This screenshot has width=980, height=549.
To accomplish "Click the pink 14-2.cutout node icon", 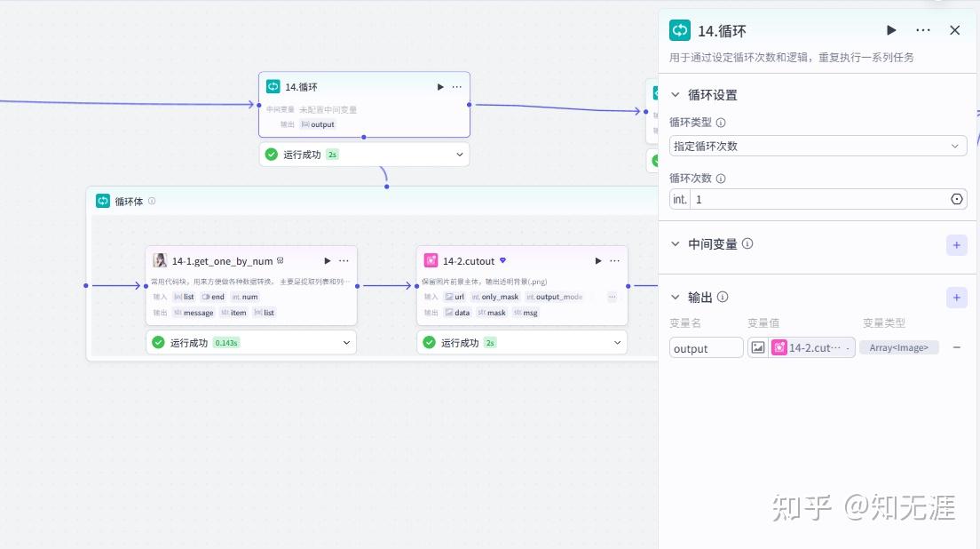I will click(x=431, y=260).
